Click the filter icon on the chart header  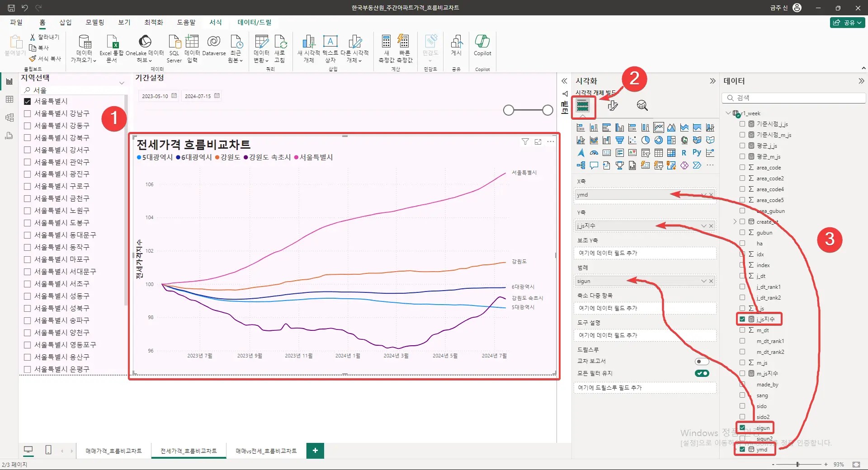[x=525, y=142]
